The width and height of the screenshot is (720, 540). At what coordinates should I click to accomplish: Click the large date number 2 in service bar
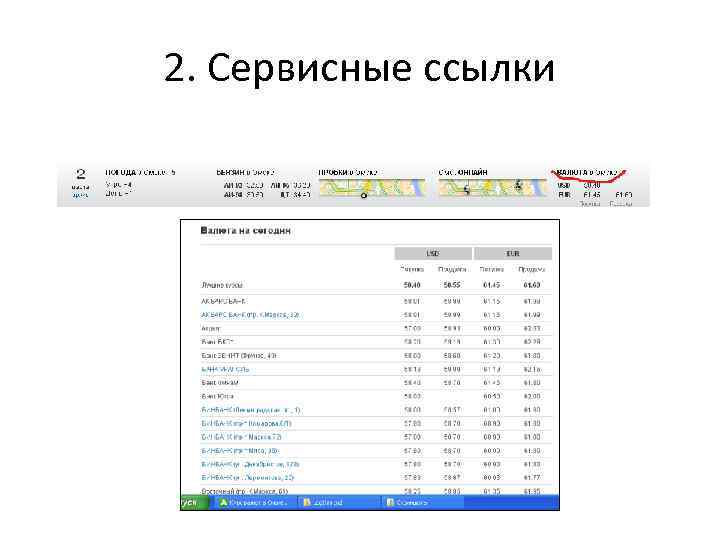81,174
